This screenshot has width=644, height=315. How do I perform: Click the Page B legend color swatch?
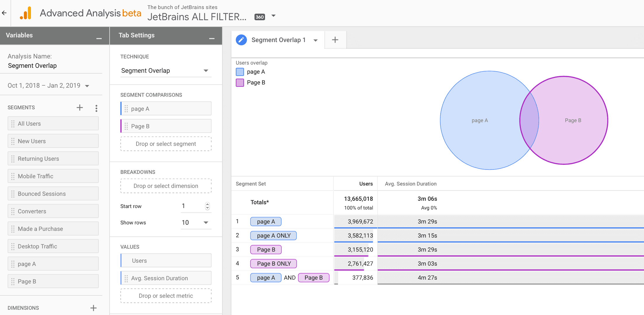(x=240, y=83)
